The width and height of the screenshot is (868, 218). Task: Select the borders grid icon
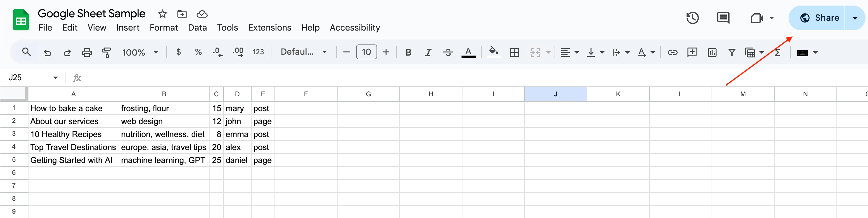(515, 52)
